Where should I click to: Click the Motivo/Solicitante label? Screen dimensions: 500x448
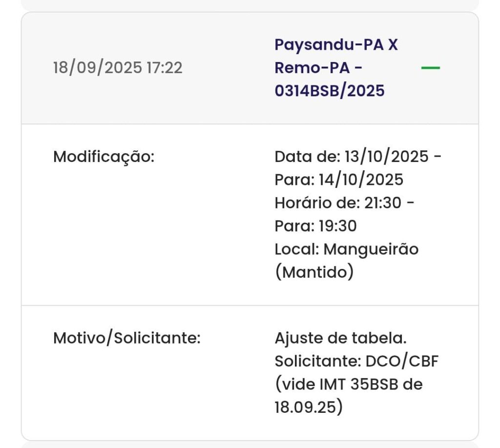coord(126,338)
